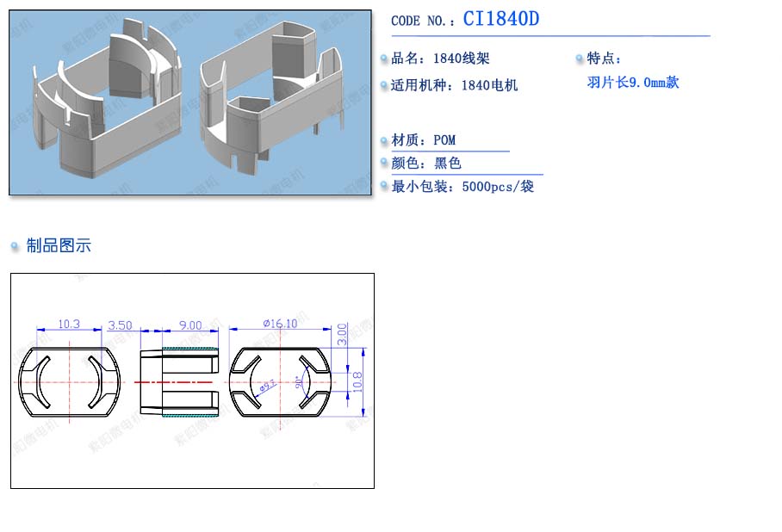Click the bullet icon beside 特点
The height and width of the screenshot is (532, 782).
point(580,59)
